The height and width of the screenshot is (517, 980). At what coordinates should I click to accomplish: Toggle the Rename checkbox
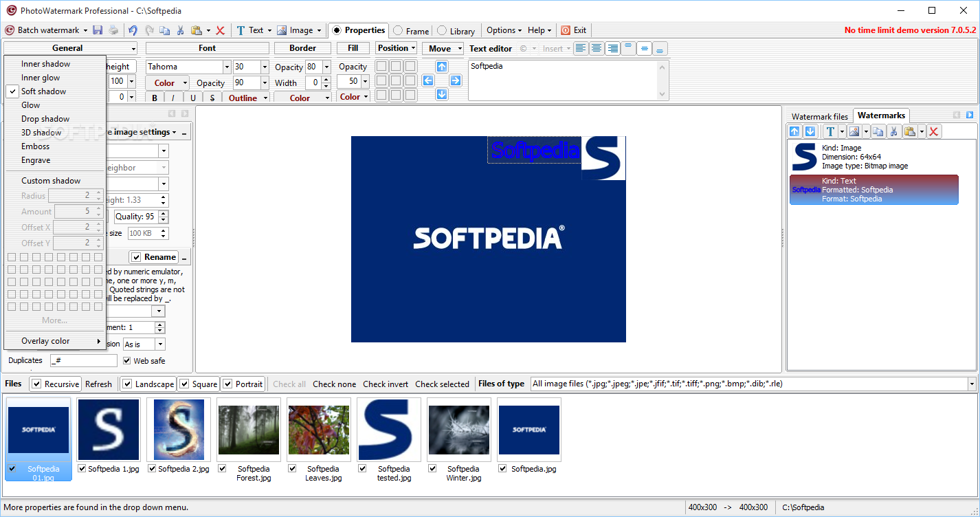(136, 257)
